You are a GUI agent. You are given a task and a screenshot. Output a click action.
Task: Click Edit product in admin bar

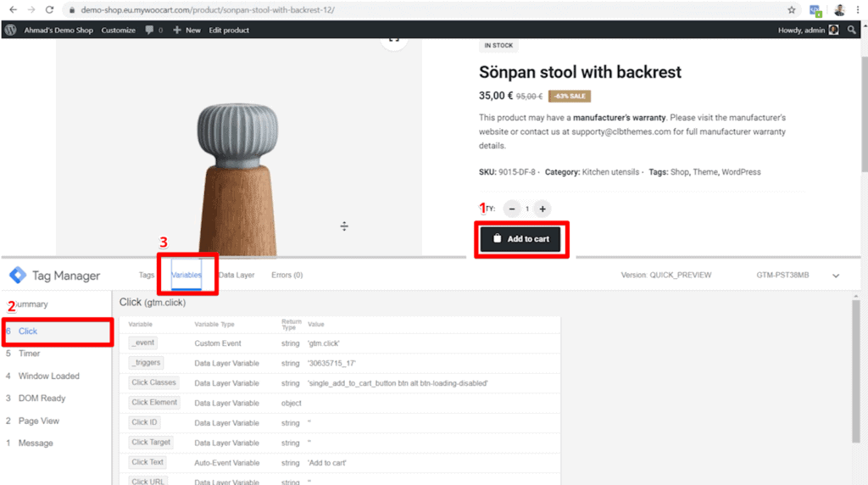tap(229, 30)
